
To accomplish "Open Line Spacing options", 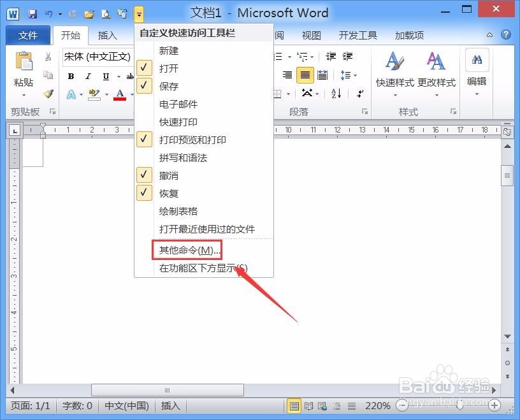I will coord(348,75).
